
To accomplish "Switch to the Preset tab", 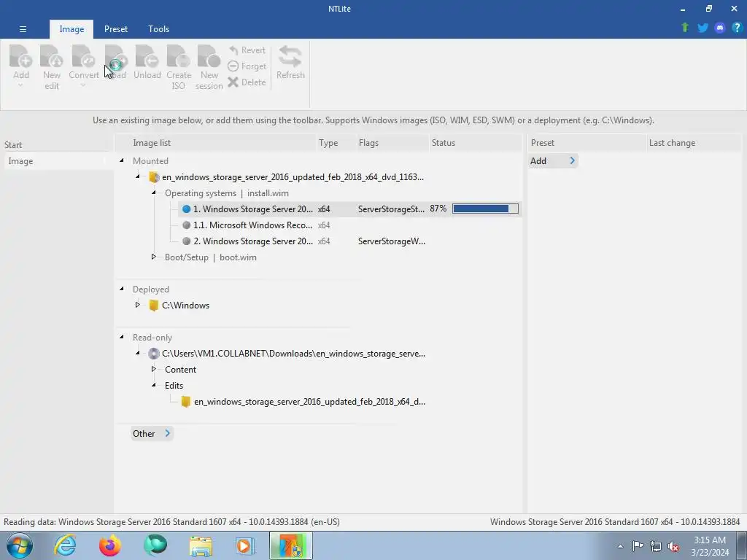I will coord(116,29).
